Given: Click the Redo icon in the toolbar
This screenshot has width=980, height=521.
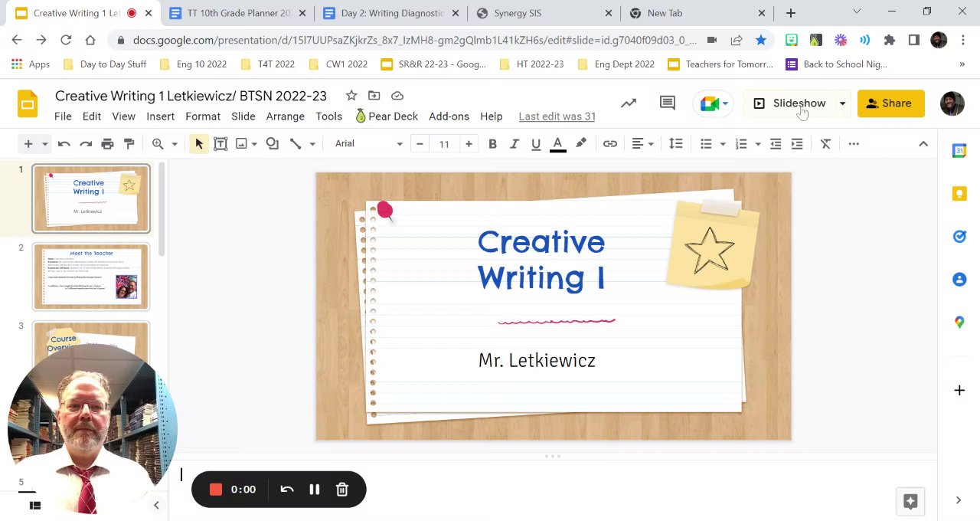Looking at the screenshot, I should 86,144.
